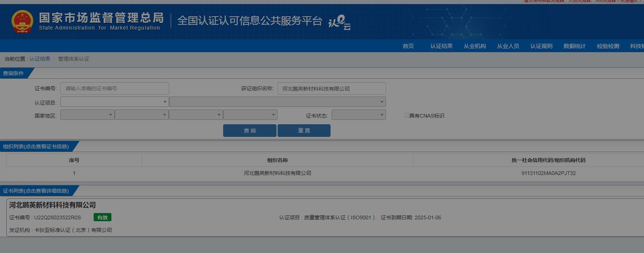
Task: Click the 重置 button
Action: (304, 131)
